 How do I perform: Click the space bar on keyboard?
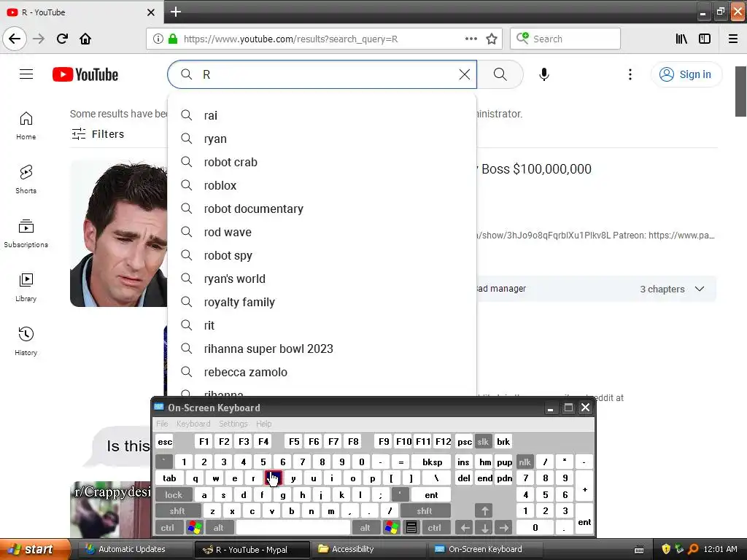click(293, 528)
